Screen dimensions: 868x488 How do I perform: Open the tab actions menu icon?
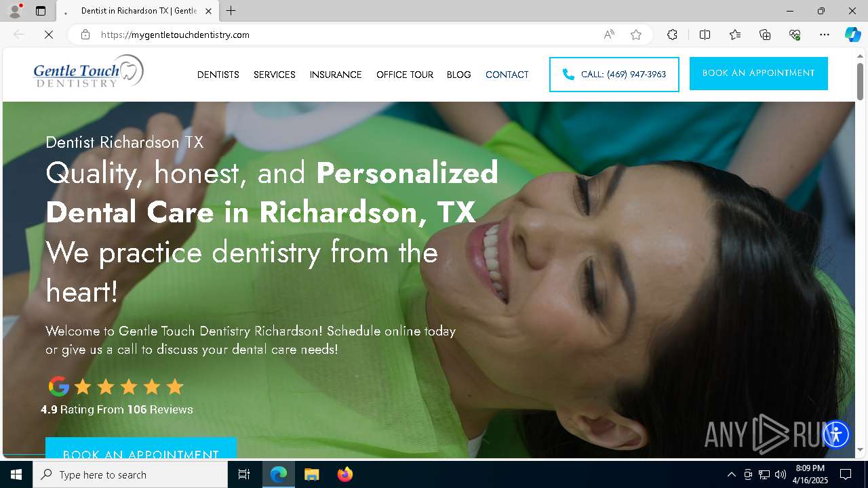click(x=41, y=11)
